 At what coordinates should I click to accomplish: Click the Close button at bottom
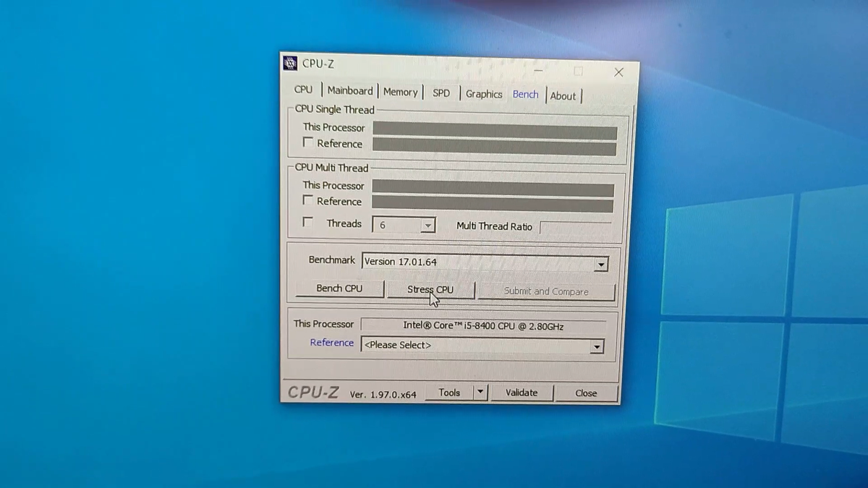pos(586,394)
